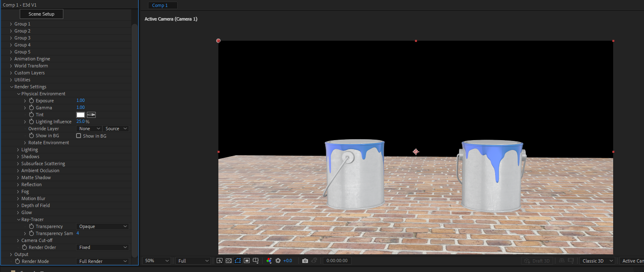The width and height of the screenshot is (644, 272).
Task: Toggle Draft 3D mode
Action: pyautogui.click(x=537, y=260)
